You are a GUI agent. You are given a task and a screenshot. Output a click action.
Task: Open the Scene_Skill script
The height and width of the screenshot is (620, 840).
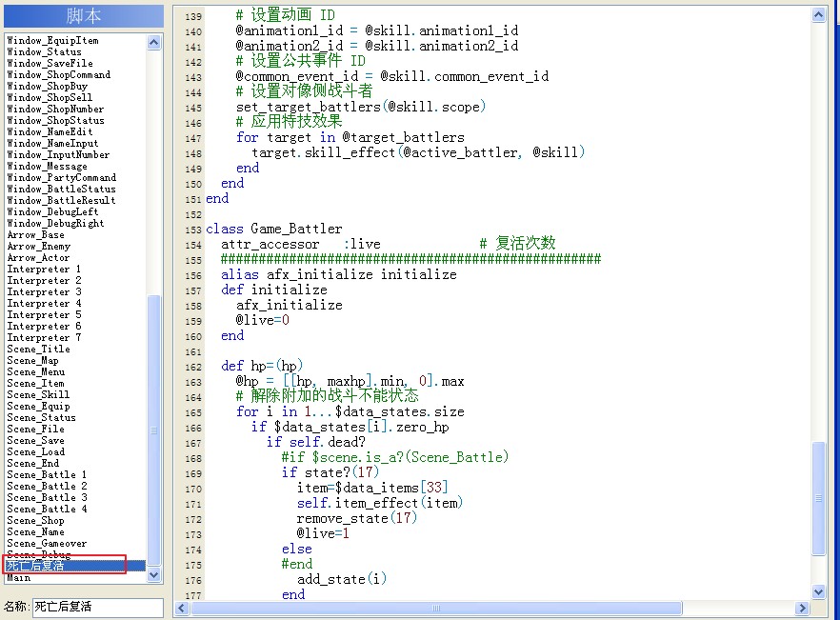coord(38,395)
